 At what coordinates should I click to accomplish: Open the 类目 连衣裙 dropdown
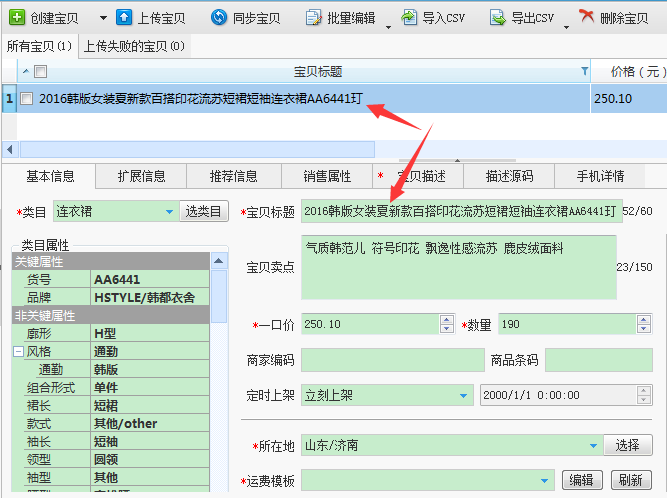click(x=169, y=212)
